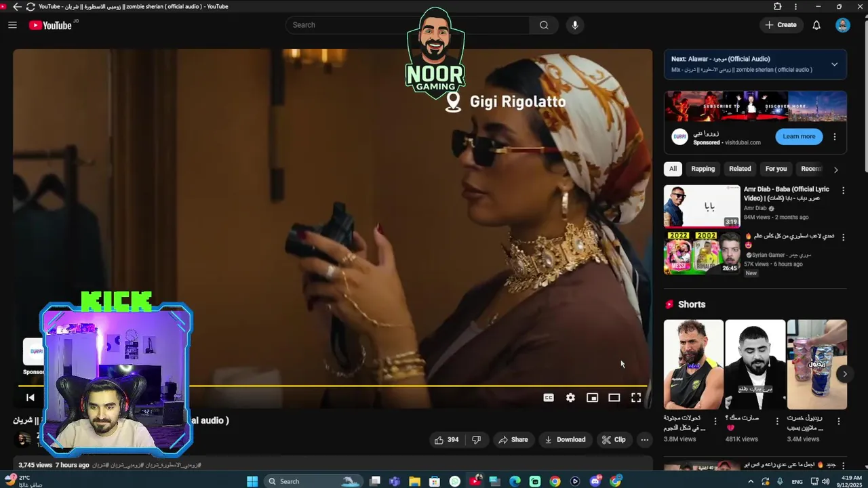Play the Short with 3.8M views
This screenshot has height=488, width=868.
click(693, 365)
